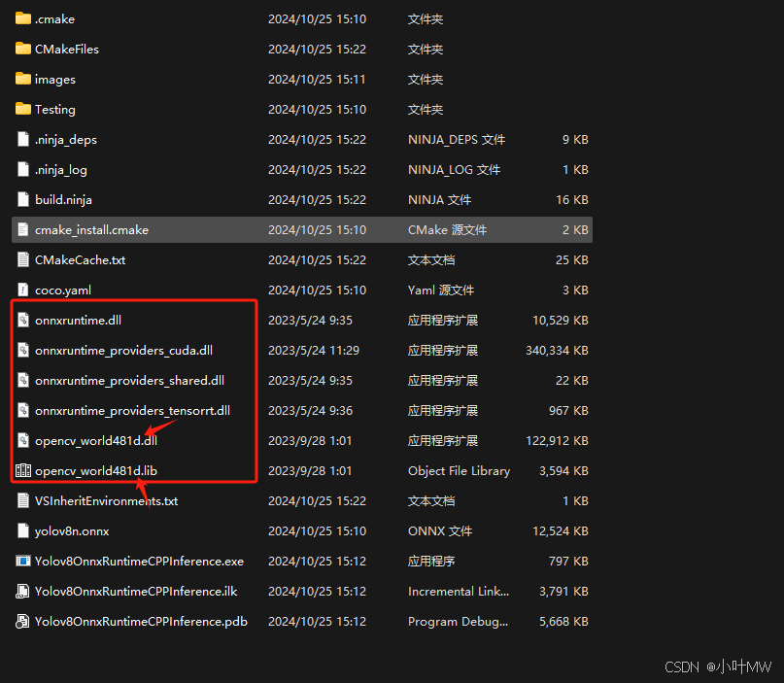Click the onnxruntime_providers_cuda.dll file icon
This screenshot has width=784, height=683.
tap(23, 350)
